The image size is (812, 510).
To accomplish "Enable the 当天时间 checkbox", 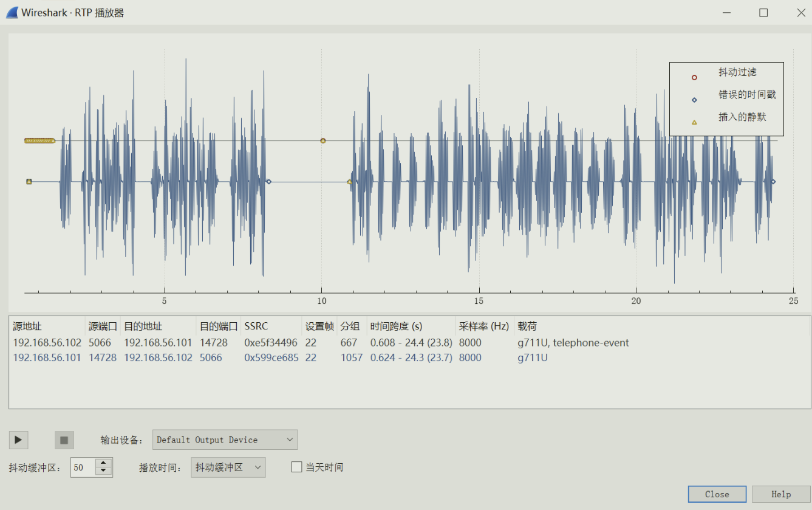I will coord(296,467).
